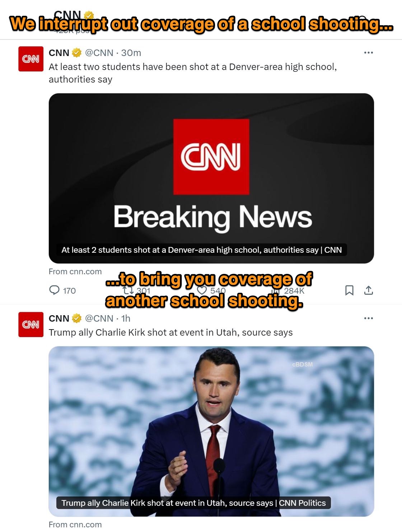402x532 pixels.
Task: Click the verified badge on the Charlie Kirk tweet
Action: [76, 318]
